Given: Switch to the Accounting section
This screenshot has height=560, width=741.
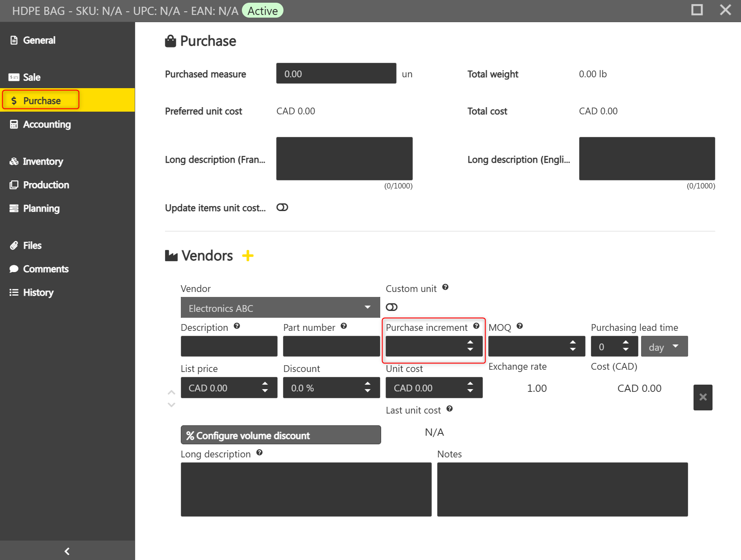Looking at the screenshot, I should [x=47, y=124].
